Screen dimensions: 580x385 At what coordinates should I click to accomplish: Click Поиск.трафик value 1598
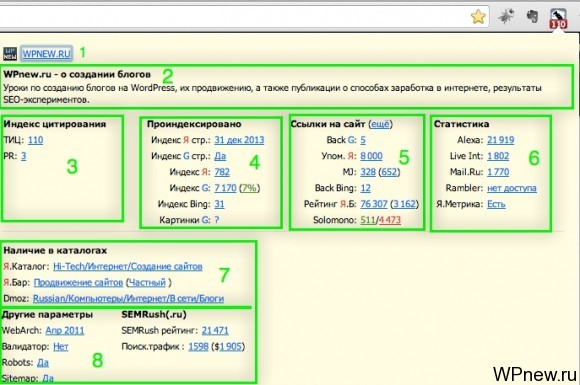click(x=198, y=347)
